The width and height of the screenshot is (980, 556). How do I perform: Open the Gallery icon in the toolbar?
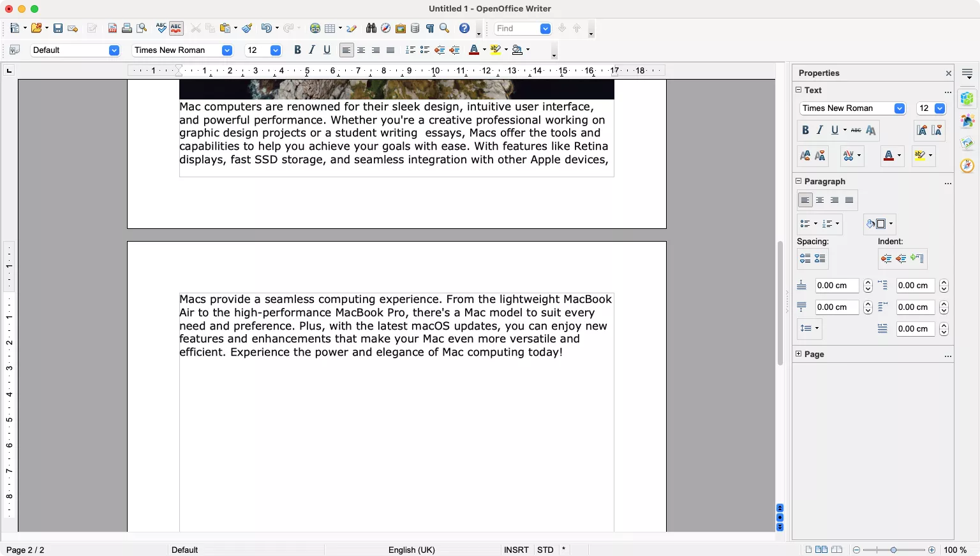coord(400,28)
